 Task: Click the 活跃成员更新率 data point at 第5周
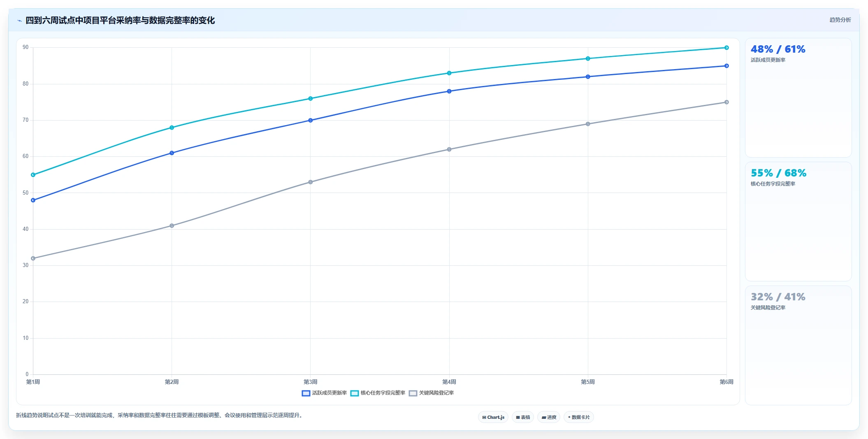[x=588, y=77]
